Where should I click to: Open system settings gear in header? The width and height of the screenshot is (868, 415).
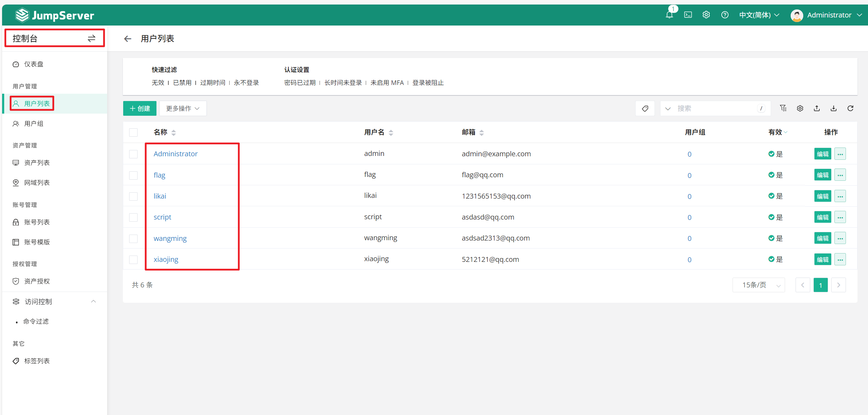point(706,15)
